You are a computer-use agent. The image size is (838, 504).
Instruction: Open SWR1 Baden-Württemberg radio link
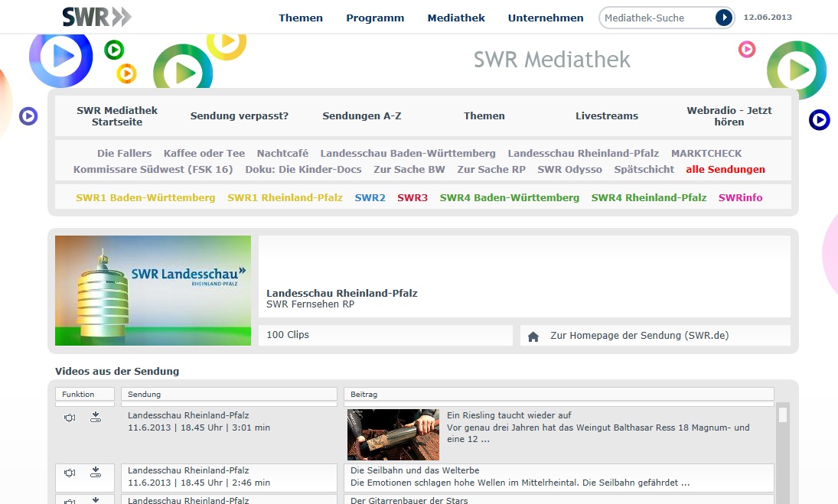(x=146, y=197)
